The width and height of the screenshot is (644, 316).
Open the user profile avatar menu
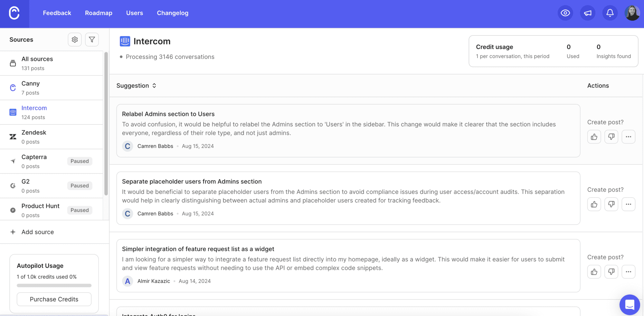632,13
